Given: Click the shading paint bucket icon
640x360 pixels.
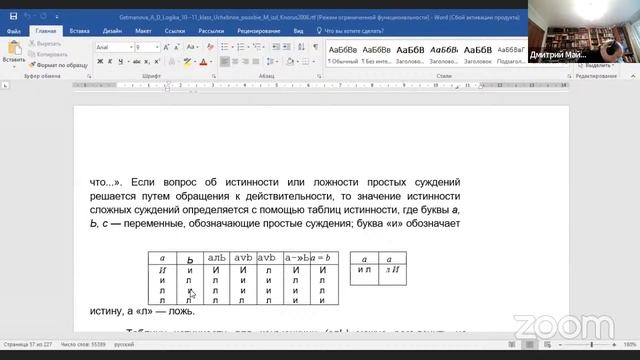Looking at the screenshot, I should tap(290, 62).
